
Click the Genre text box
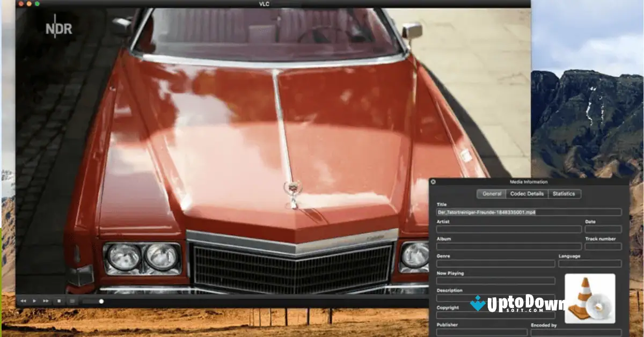pyautogui.click(x=496, y=264)
